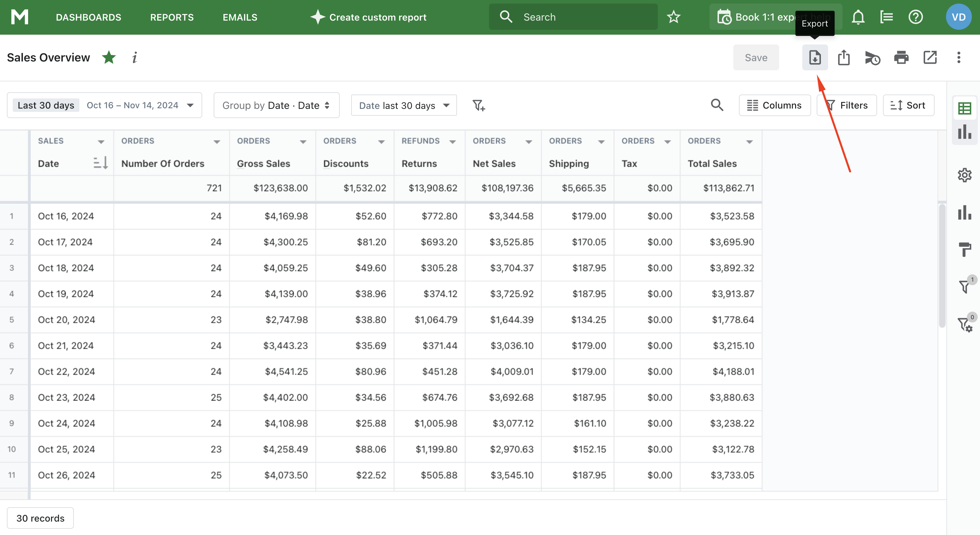This screenshot has width=980, height=535.
Task: Open report in new window icon
Action: tap(930, 58)
